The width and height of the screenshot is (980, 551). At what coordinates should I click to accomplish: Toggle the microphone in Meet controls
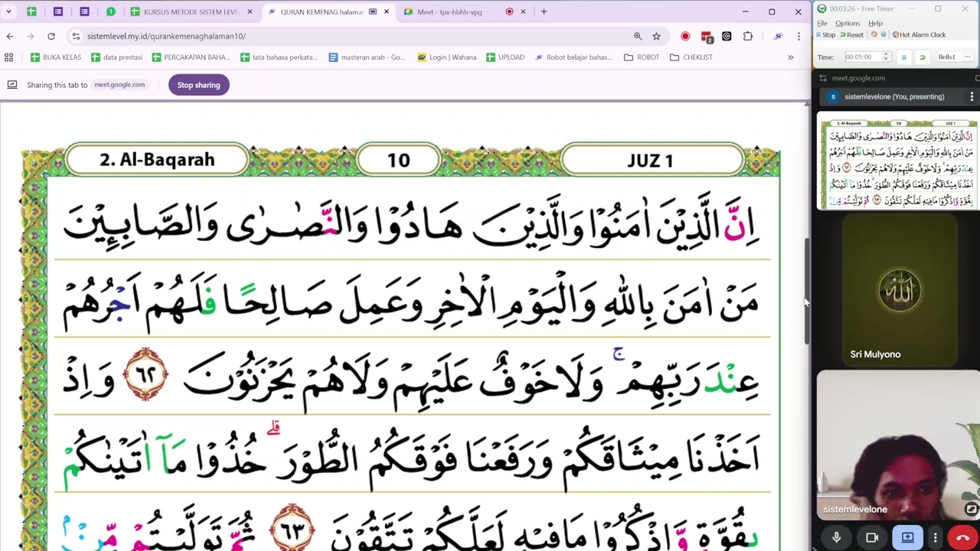(x=836, y=538)
